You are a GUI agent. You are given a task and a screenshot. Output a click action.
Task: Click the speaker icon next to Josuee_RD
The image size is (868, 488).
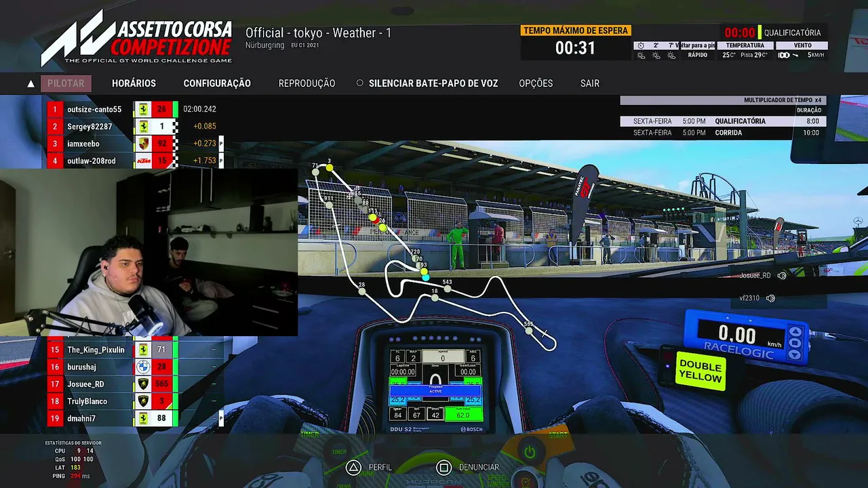coord(782,275)
